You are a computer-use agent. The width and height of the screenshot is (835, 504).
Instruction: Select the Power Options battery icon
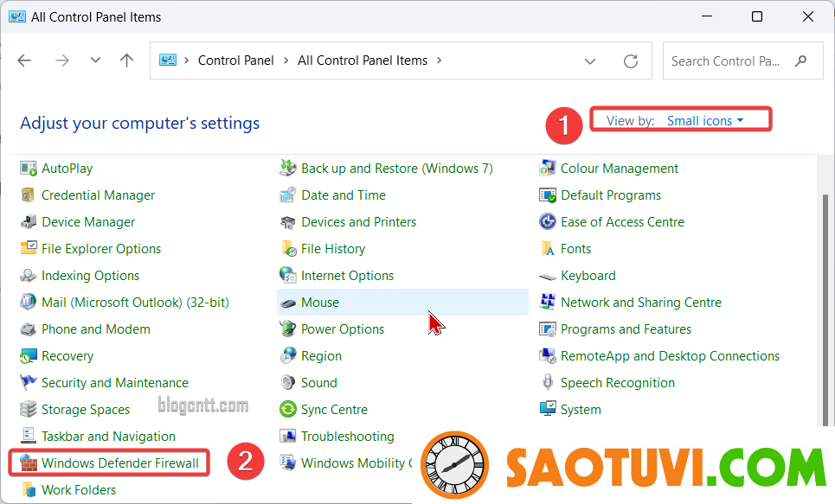[x=288, y=329]
